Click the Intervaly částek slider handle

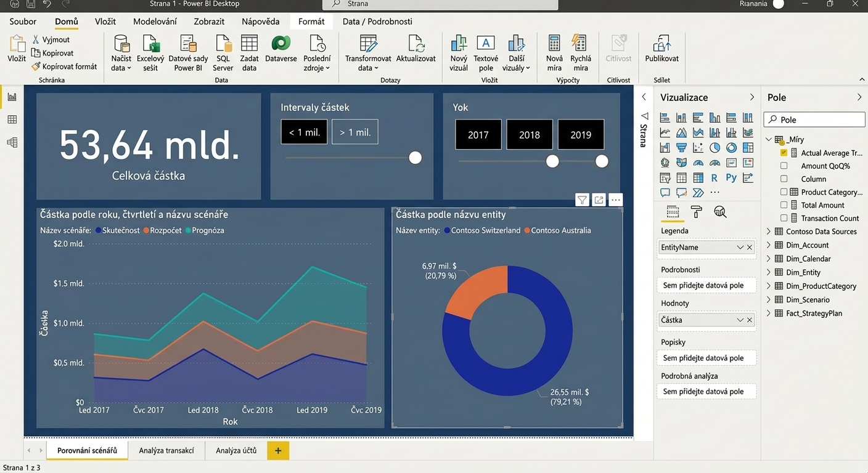point(416,158)
